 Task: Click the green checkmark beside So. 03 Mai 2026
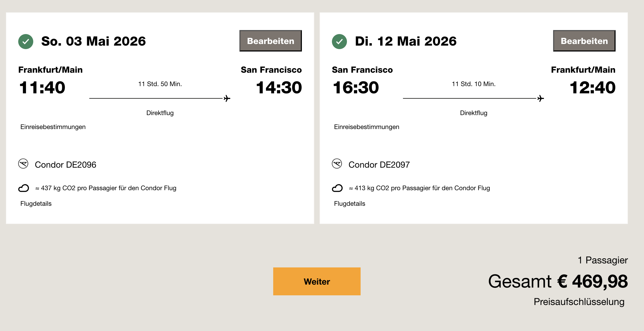(26, 42)
